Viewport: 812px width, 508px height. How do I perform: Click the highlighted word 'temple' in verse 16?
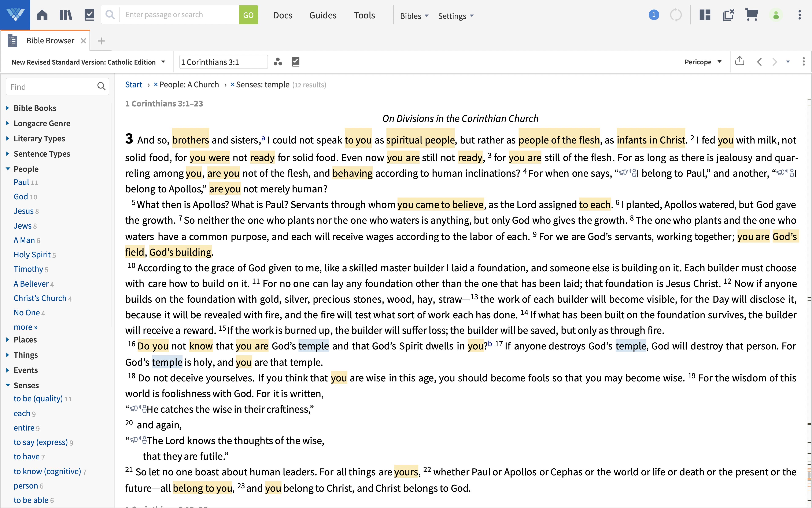tap(313, 346)
